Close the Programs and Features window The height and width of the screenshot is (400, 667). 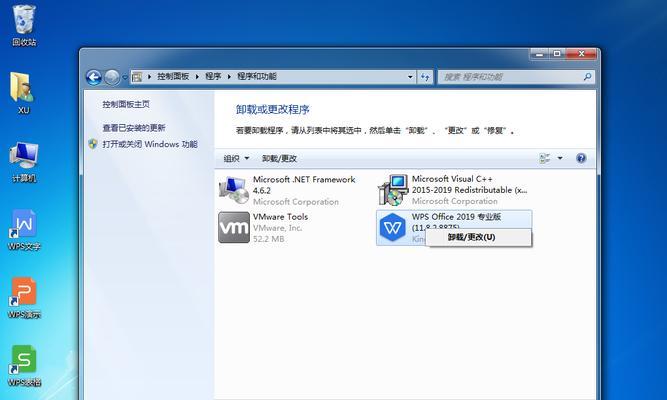coord(581,54)
